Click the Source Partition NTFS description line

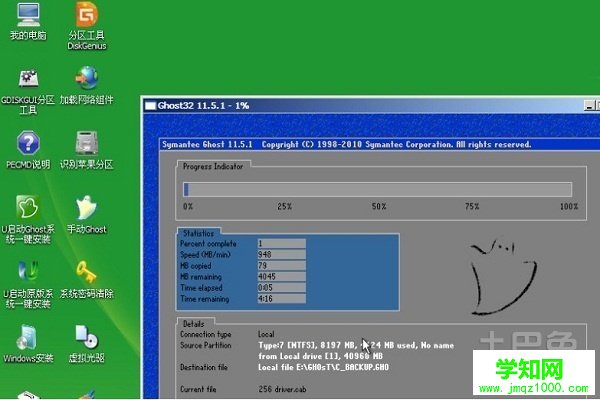point(356,345)
